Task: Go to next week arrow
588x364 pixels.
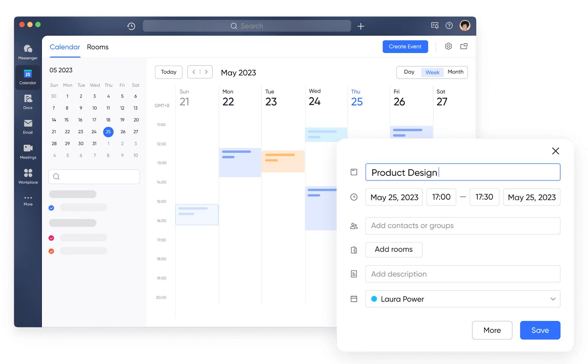Action: (206, 72)
